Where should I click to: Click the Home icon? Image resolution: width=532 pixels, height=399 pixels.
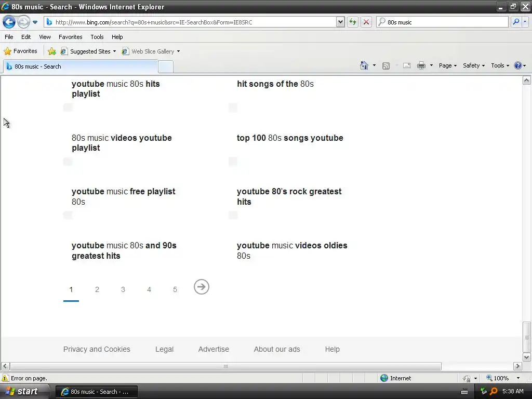click(364, 65)
